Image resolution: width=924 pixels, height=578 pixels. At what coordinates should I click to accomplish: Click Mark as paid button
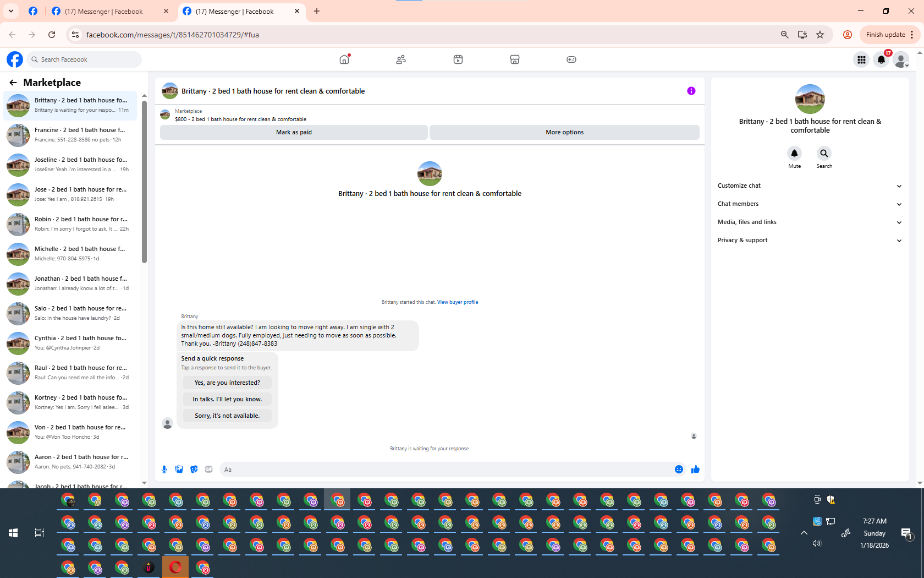tap(294, 132)
